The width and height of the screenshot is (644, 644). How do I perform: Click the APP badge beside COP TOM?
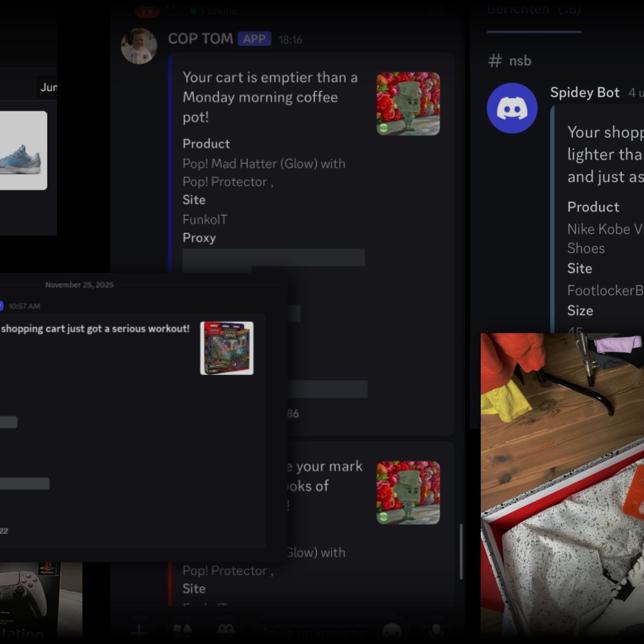coord(254,39)
